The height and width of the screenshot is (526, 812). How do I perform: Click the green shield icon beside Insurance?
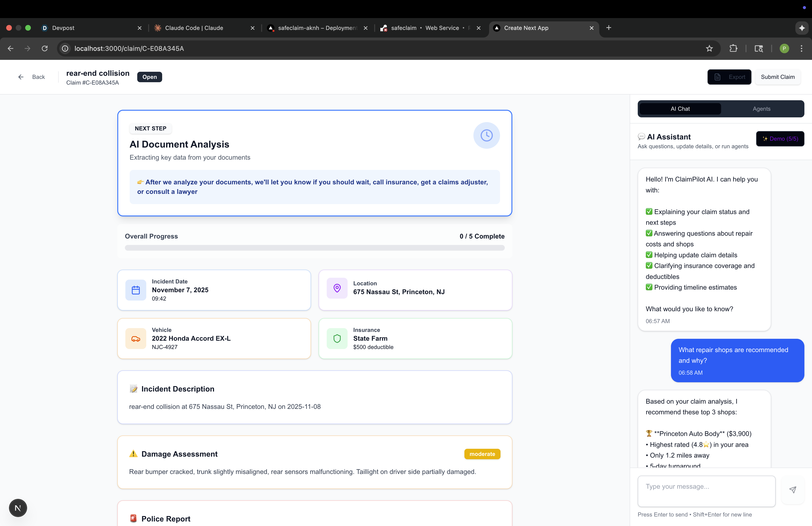337,339
